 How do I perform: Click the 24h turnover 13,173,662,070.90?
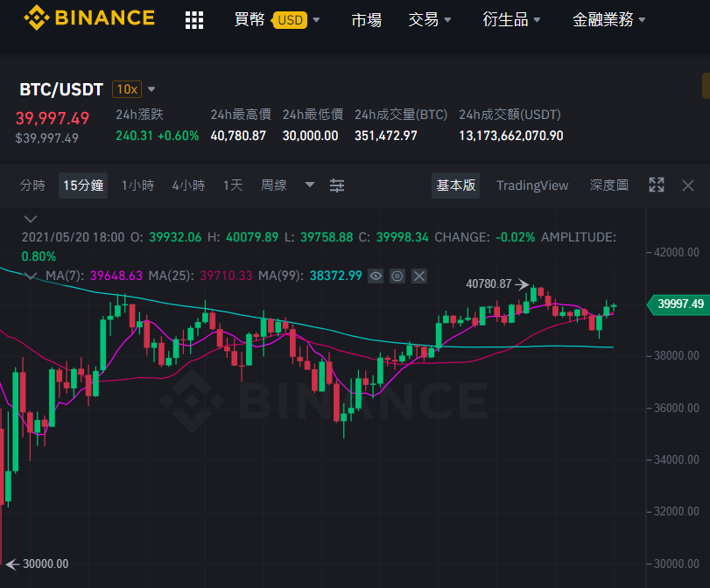click(x=511, y=136)
